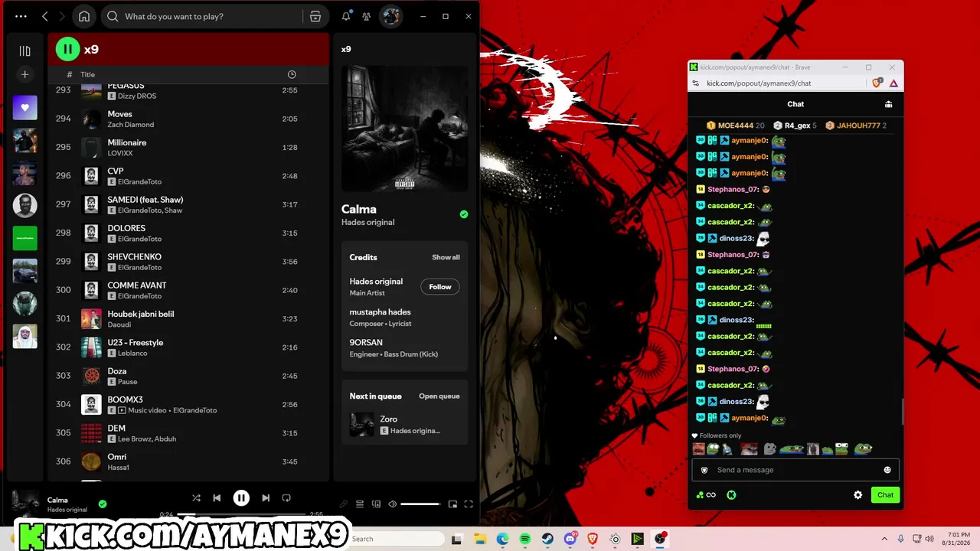This screenshot has height=551, width=980.
Task: Go to Spotify Home
Action: (x=84, y=16)
